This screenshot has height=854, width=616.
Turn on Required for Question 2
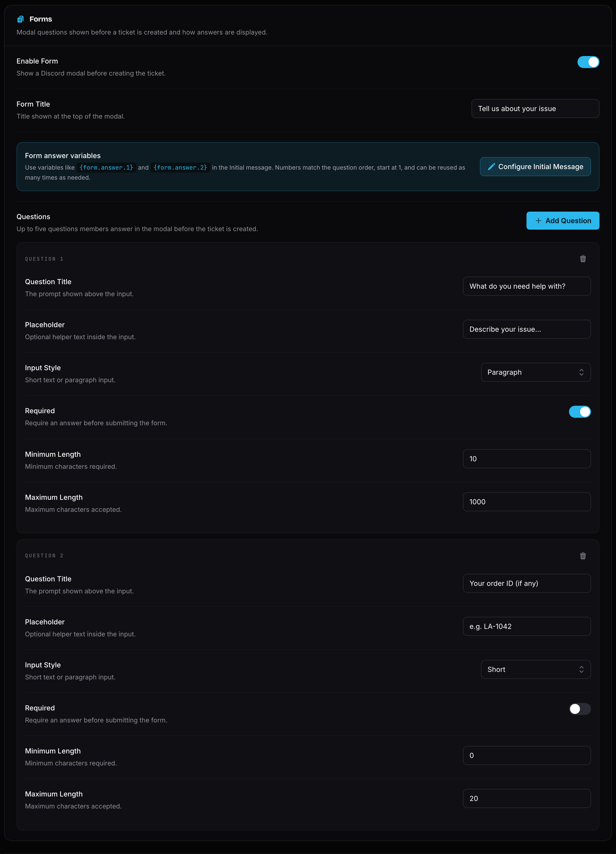pos(579,709)
